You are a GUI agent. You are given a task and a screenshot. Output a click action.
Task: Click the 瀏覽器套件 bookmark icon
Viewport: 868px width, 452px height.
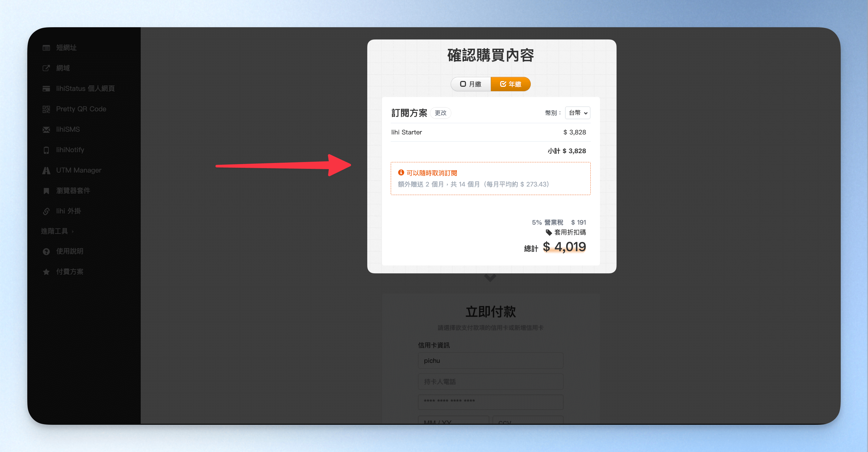[46, 191]
